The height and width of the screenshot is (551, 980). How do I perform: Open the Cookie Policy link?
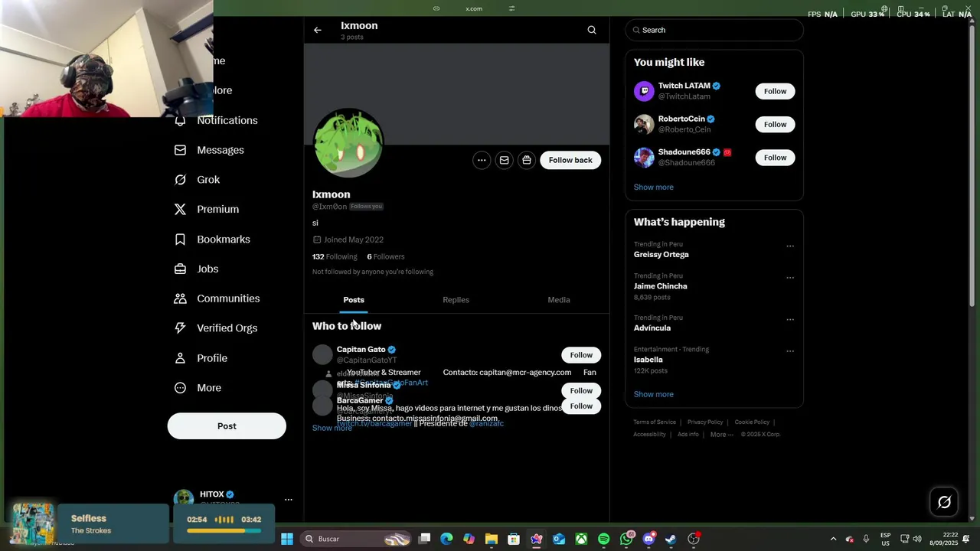pyautogui.click(x=752, y=422)
